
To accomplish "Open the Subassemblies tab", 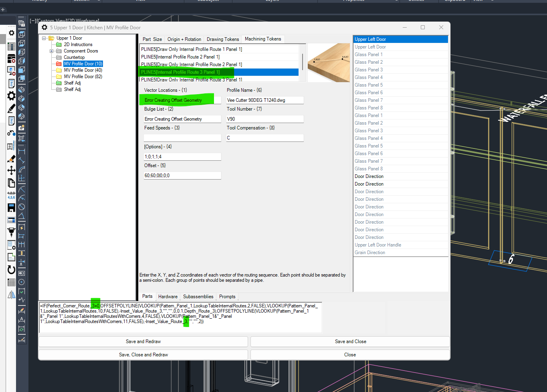I will 198,297.
